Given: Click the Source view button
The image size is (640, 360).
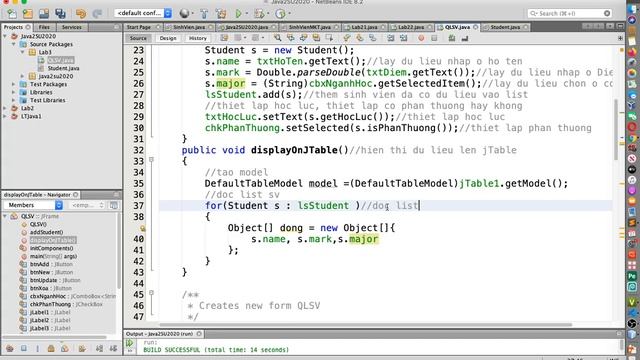Looking at the screenshot, I should click(138, 38).
